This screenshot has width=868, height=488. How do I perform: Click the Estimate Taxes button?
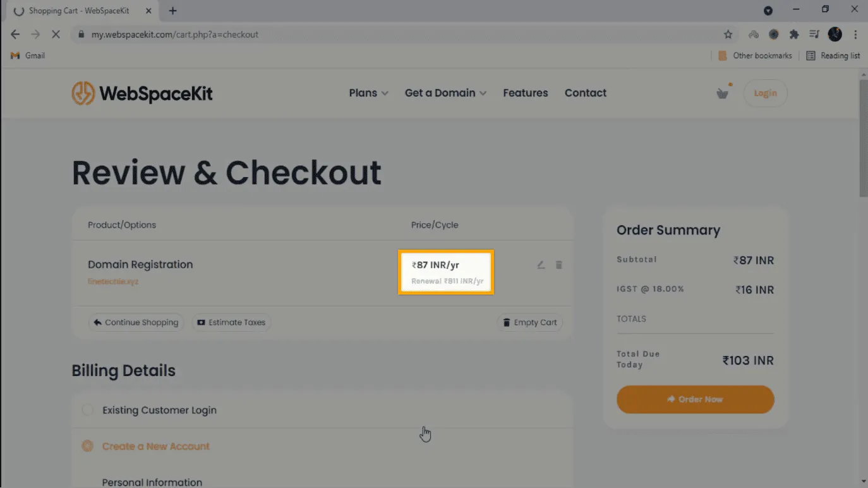click(231, 322)
